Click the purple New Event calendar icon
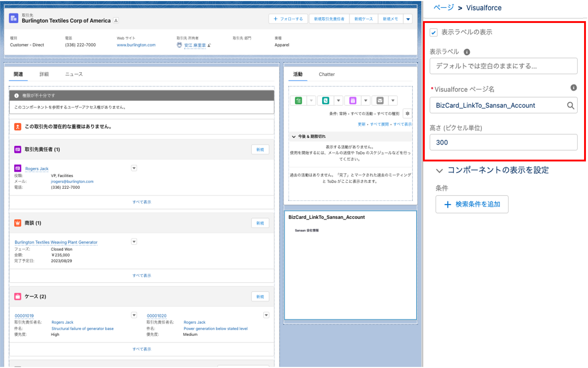The height and width of the screenshot is (368, 588). [353, 101]
